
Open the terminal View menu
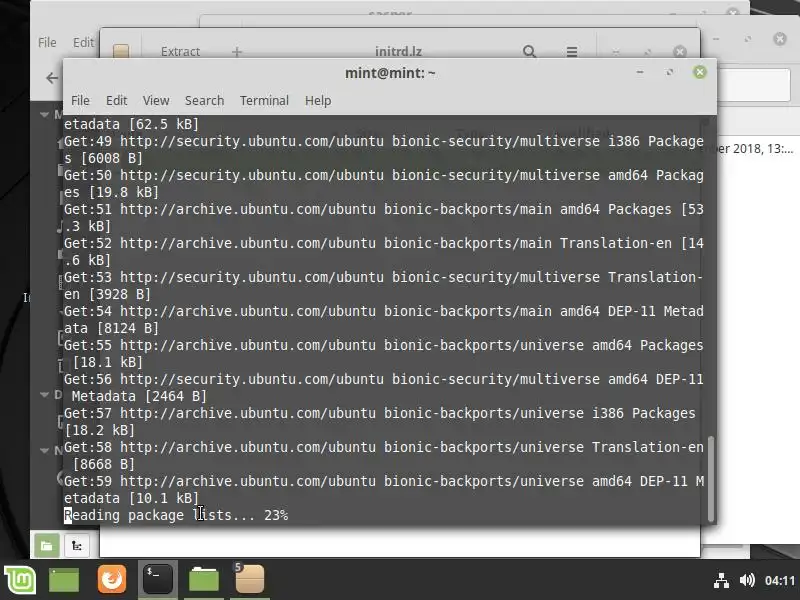coord(156,101)
